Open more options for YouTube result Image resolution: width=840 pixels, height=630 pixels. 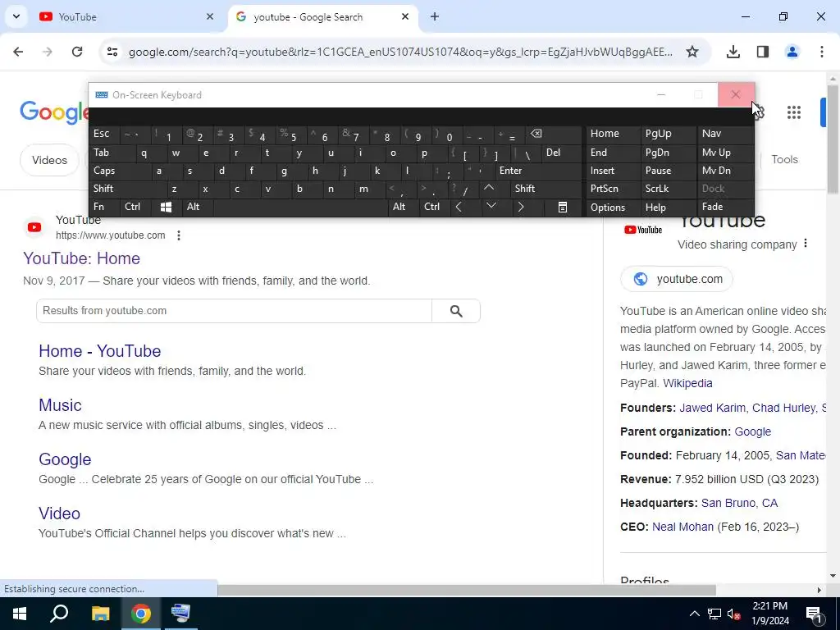pyautogui.click(x=178, y=235)
